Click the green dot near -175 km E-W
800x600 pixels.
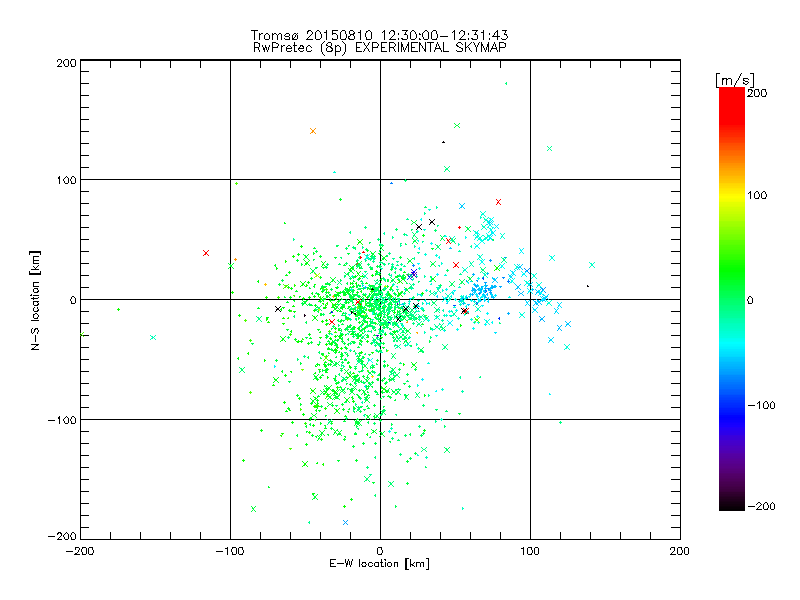118,309
